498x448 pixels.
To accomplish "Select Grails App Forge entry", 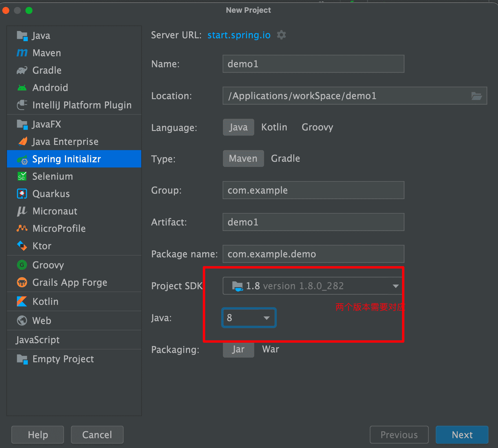I will click(74, 282).
